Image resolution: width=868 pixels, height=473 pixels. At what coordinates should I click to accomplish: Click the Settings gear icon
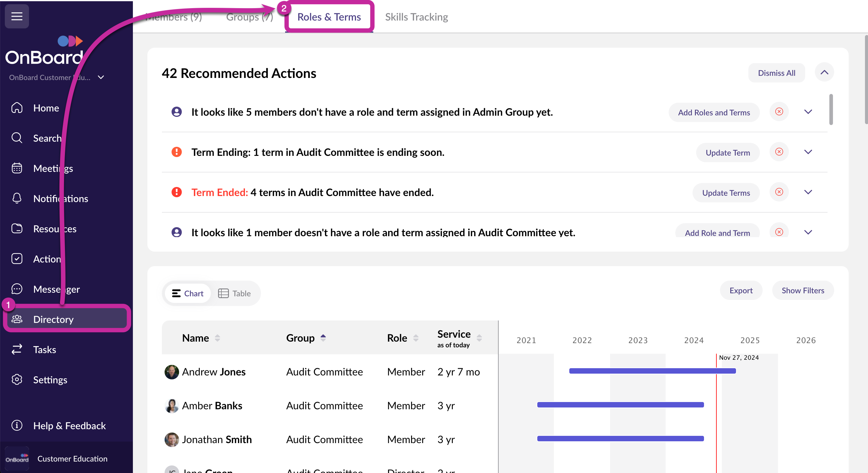[x=17, y=379]
